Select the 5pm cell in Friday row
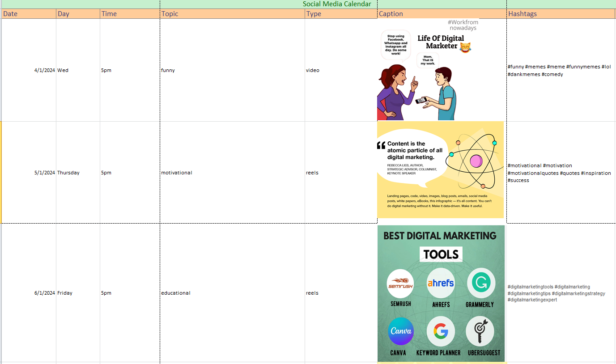 pyautogui.click(x=130, y=293)
